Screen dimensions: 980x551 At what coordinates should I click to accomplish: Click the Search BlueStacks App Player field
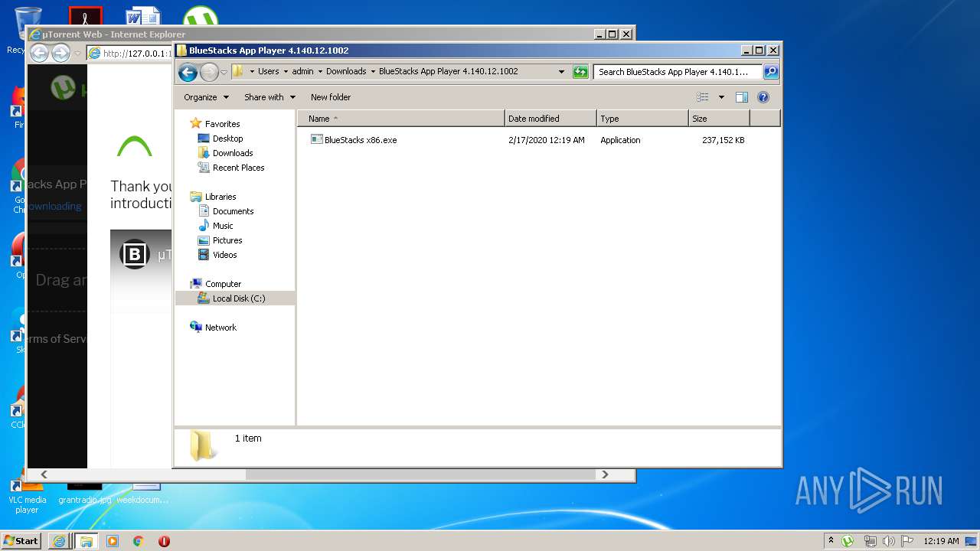(677, 72)
